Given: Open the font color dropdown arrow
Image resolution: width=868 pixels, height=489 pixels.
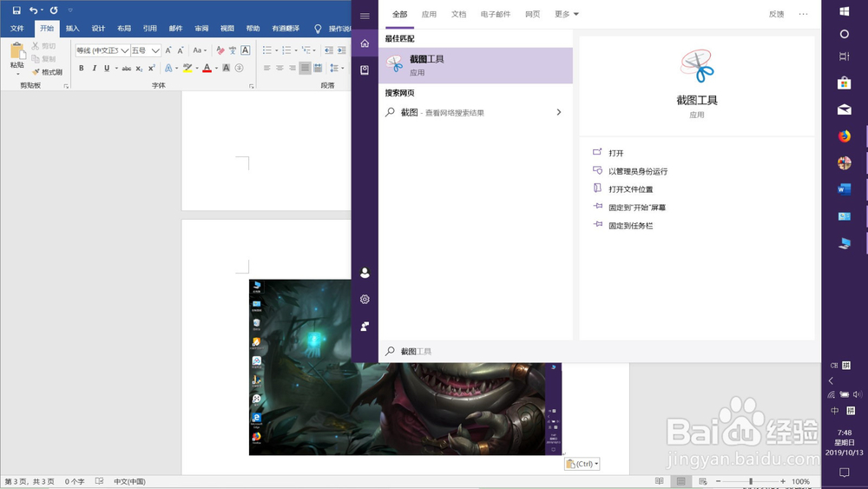Looking at the screenshot, I should [x=216, y=68].
